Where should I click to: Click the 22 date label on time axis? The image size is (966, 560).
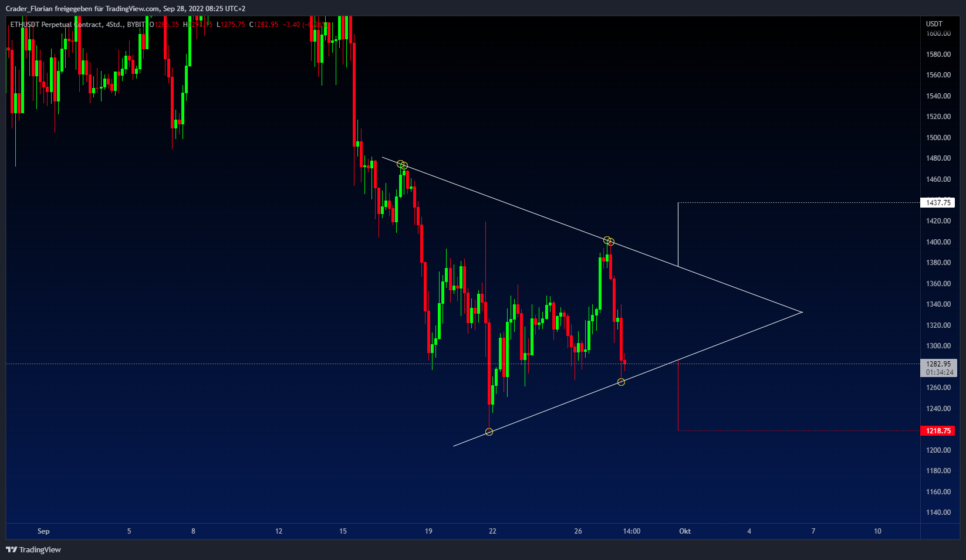pos(492,531)
